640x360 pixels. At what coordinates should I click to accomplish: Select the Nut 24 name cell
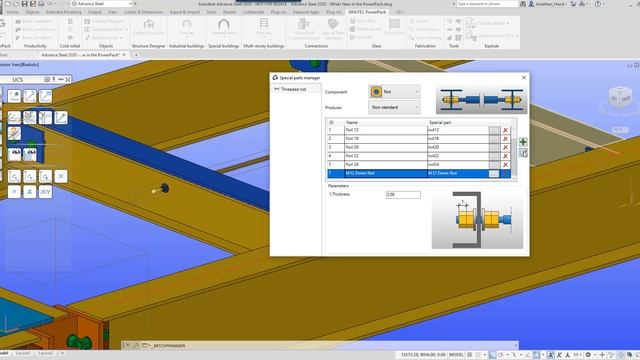pos(386,164)
